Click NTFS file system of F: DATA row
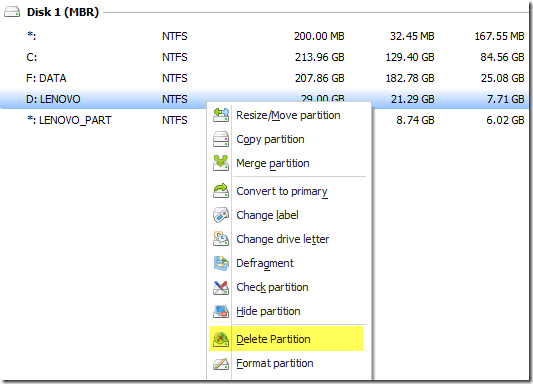Viewport: 533px width, 384px height. click(175, 78)
